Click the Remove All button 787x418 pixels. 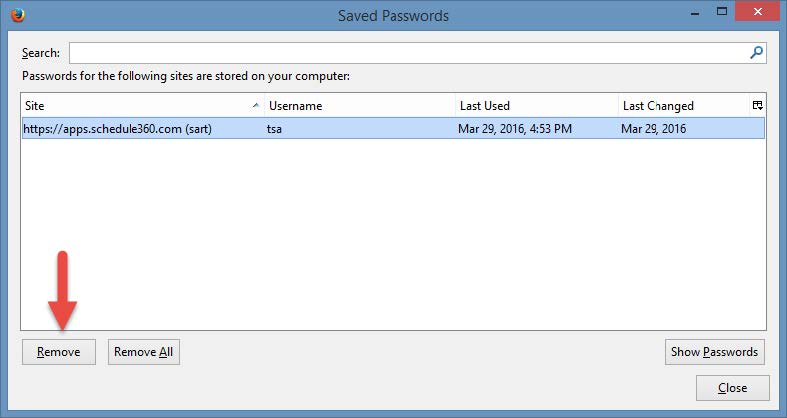click(x=144, y=352)
